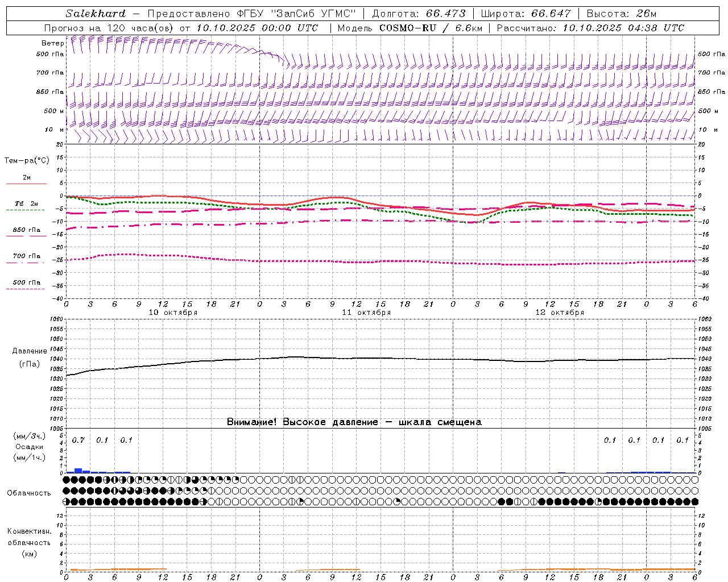Click the '10 октября' date label
This screenshot has width=728, height=582.
(x=173, y=313)
